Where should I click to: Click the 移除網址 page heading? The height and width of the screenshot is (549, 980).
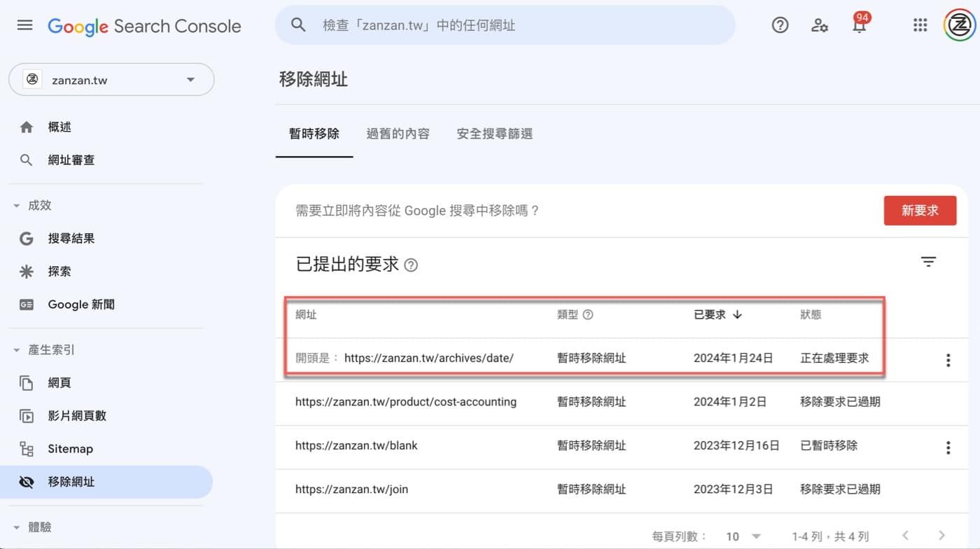(x=314, y=79)
